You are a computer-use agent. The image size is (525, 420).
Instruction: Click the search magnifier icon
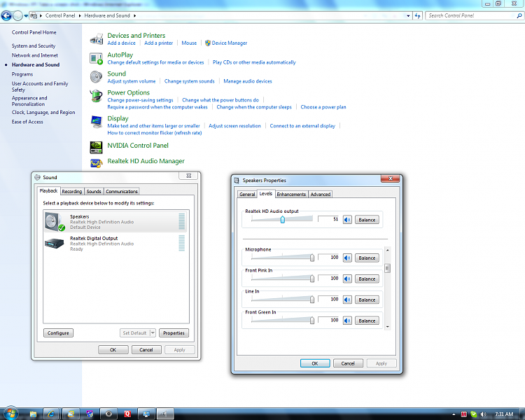pyautogui.click(x=519, y=15)
